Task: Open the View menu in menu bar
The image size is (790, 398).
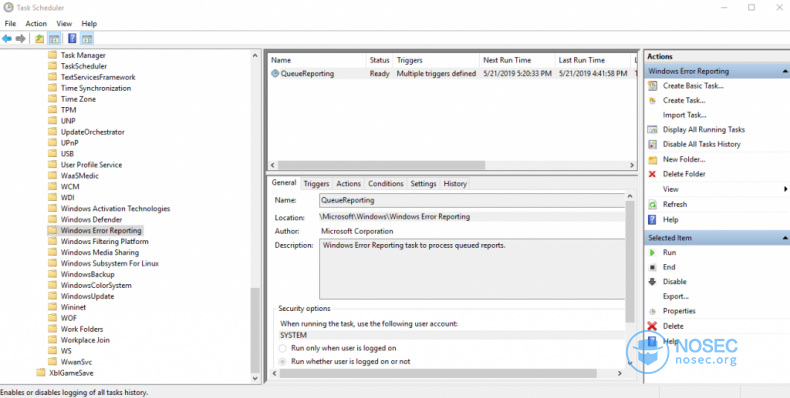Action: point(64,24)
